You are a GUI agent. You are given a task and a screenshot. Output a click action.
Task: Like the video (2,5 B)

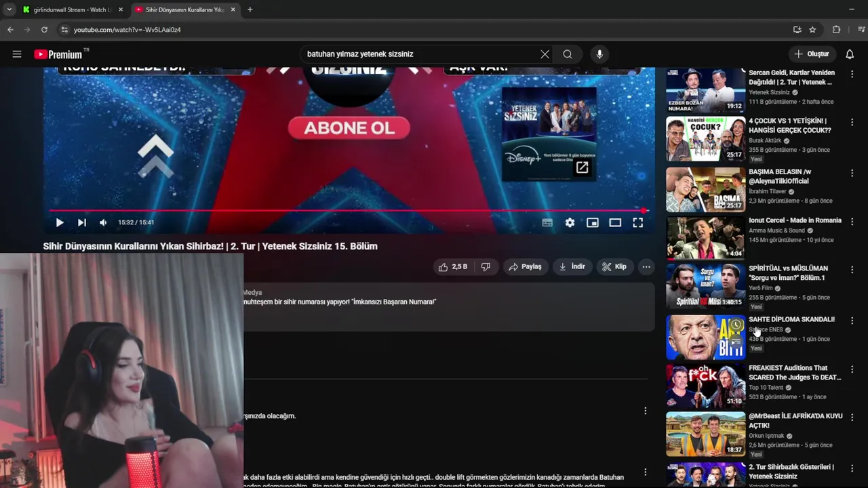pyautogui.click(x=453, y=267)
